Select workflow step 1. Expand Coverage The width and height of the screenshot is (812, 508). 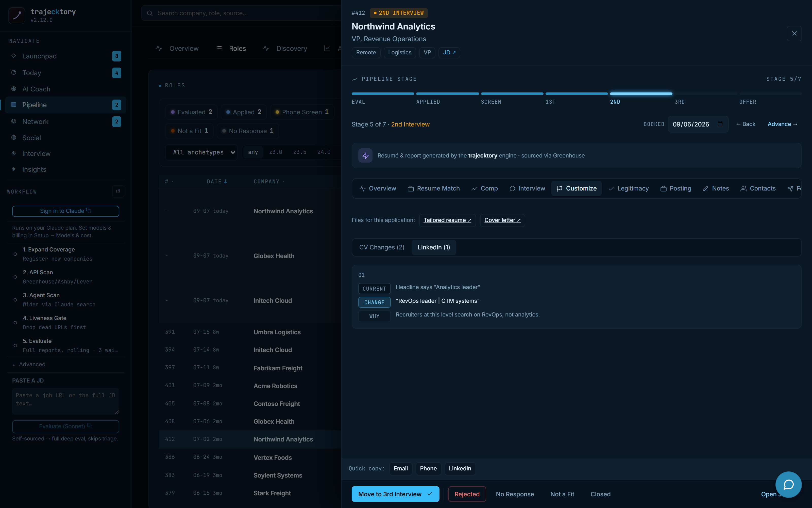point(66,254)
